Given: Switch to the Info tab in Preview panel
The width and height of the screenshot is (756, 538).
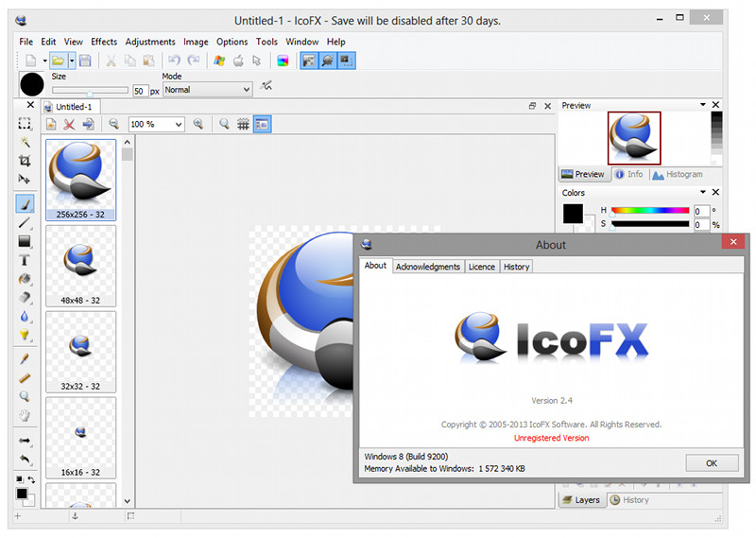Looking at the screenshot, I should [x=629, y=174].
